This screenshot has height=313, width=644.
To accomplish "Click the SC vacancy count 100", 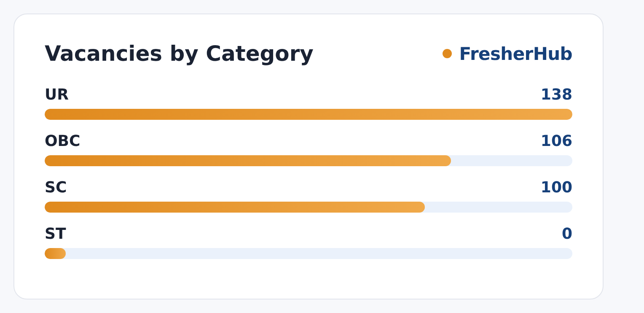I will 556,188.
